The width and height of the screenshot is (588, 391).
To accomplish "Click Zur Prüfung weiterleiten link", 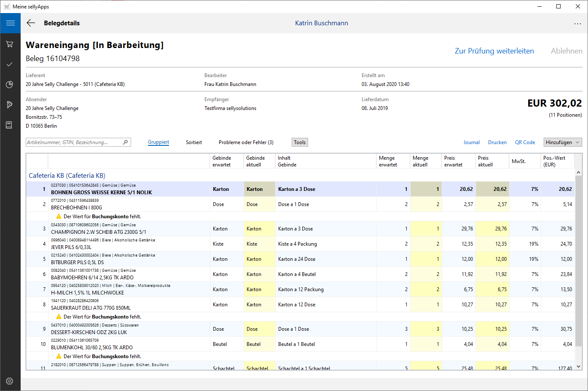I will [494, 51].
